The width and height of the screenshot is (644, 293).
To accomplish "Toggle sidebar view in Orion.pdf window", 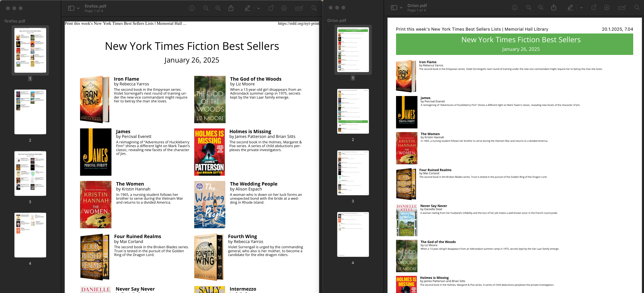I will click(x=394, y=8).
